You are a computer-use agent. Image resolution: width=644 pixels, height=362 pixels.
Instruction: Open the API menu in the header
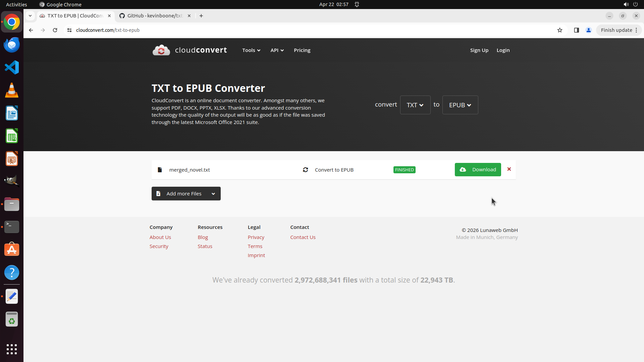point(277,50)
